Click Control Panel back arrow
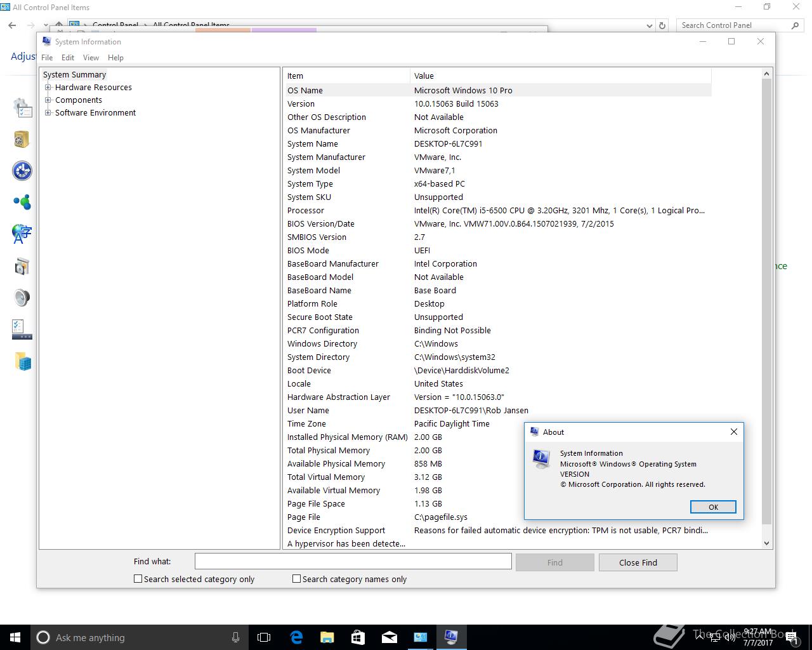 click(12, 25)
